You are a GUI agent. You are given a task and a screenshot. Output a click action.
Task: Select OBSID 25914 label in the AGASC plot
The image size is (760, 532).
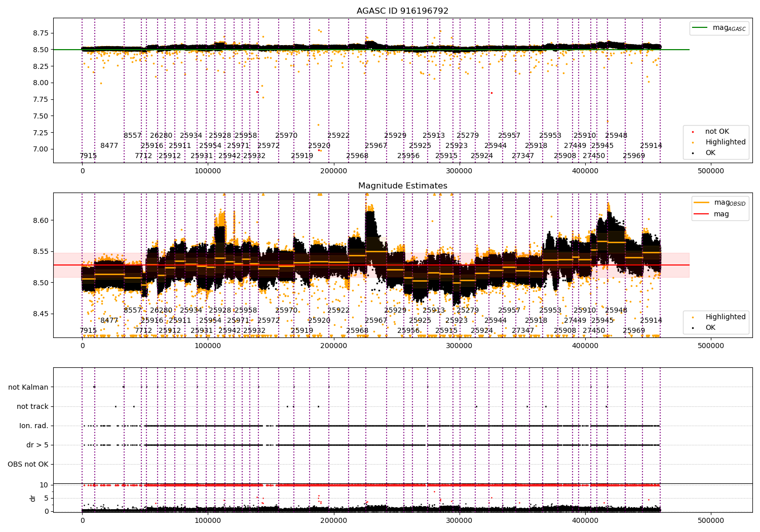point(651,145)
